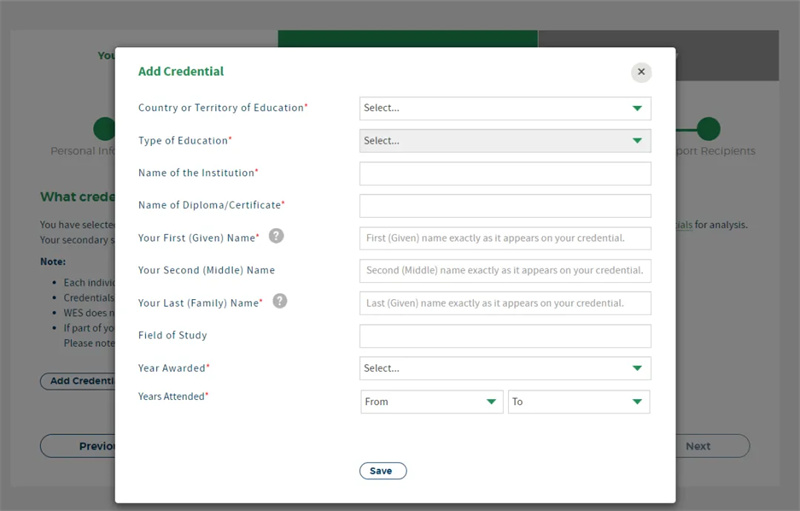Focus the Field of Study input
Screen dimensions: 800x511
tap(504, 336)
